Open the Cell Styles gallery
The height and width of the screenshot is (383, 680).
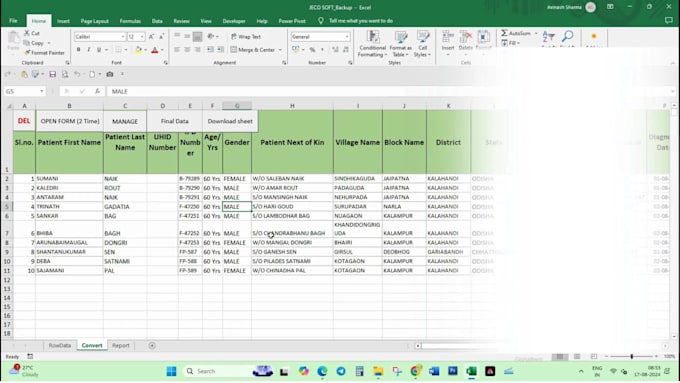coord(422,44)
